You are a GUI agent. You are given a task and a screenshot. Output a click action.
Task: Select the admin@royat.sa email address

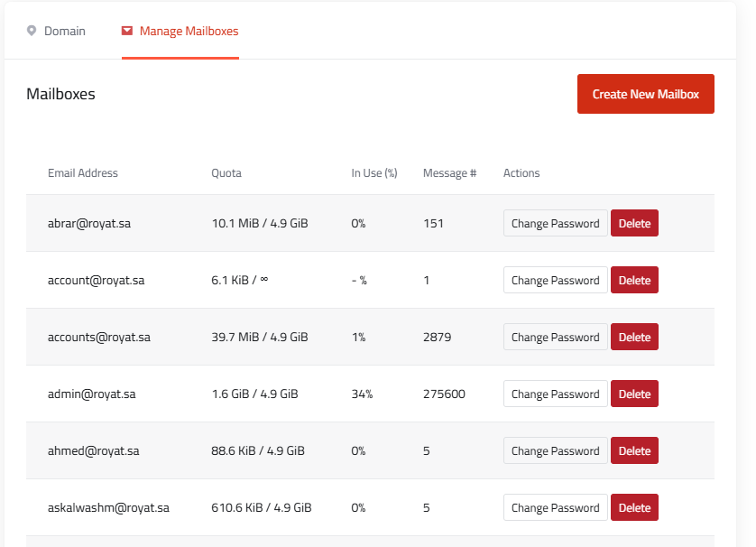pyautogui.click(x=92, y=394)
